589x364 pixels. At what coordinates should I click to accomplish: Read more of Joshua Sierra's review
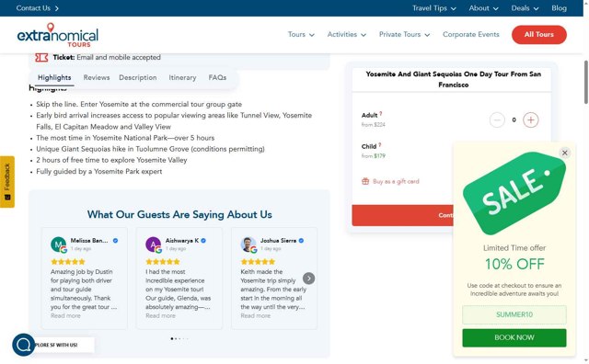click(x=256, y=315)
